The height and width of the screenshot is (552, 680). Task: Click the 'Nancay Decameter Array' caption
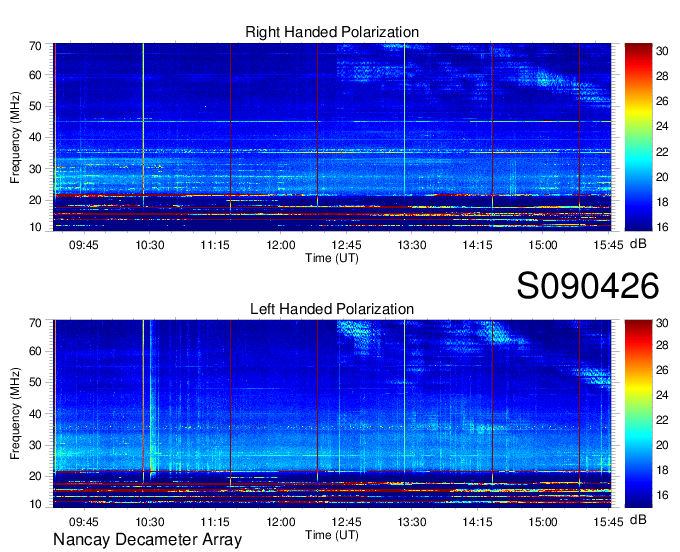pyautogui.click(x=147, y=540)
